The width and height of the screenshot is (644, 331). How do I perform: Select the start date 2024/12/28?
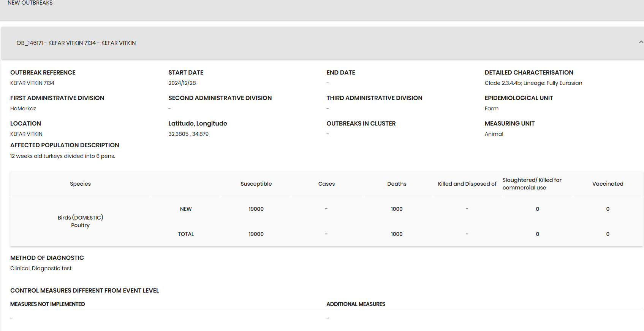coord(182,83)
